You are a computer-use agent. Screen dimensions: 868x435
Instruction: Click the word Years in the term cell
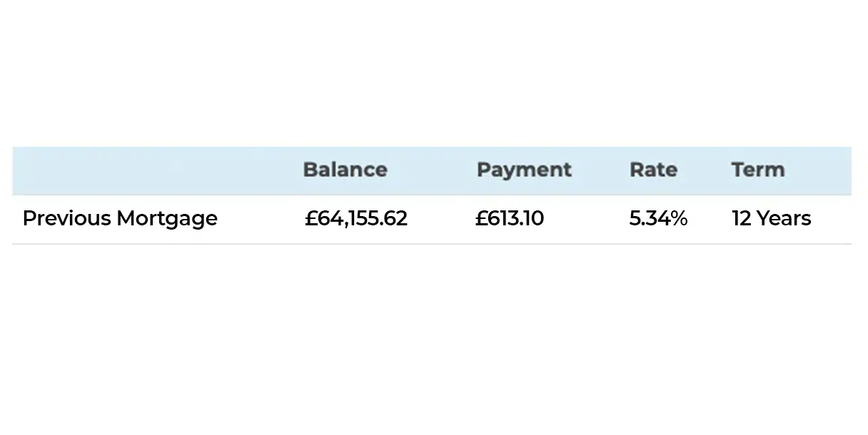coord(785,218)
